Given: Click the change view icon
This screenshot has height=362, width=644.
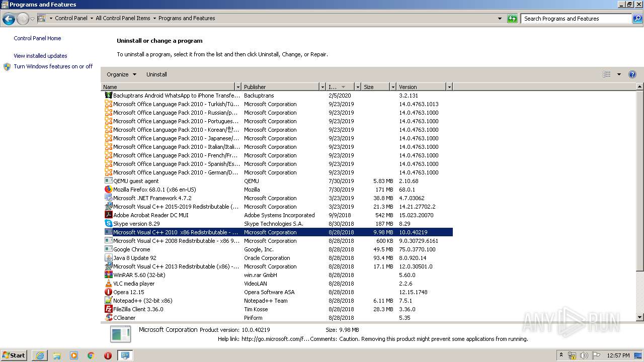Looking at the screenshot, I should (x=607, y=74).
